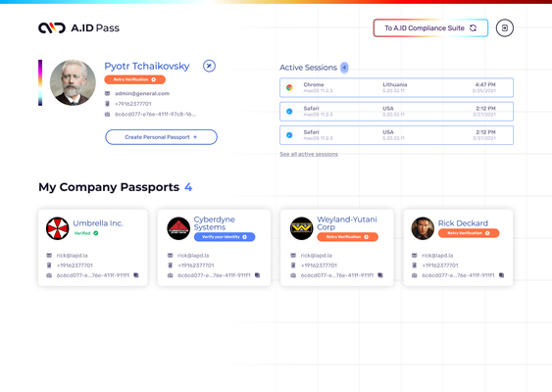Open the A.ID Compliance Suite button
This screenshot has height=392, width=552.
click(430, 27)
